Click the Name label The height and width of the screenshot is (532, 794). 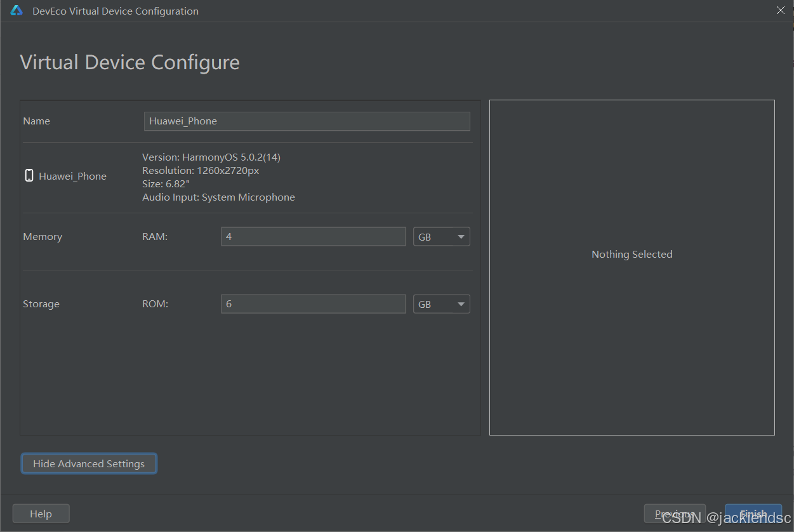(x=36, y=121)
